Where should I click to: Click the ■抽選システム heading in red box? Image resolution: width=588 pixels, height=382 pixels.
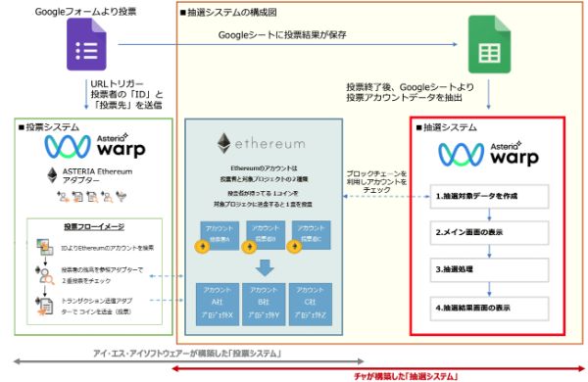pyautogui.click(x=446, y=127)
